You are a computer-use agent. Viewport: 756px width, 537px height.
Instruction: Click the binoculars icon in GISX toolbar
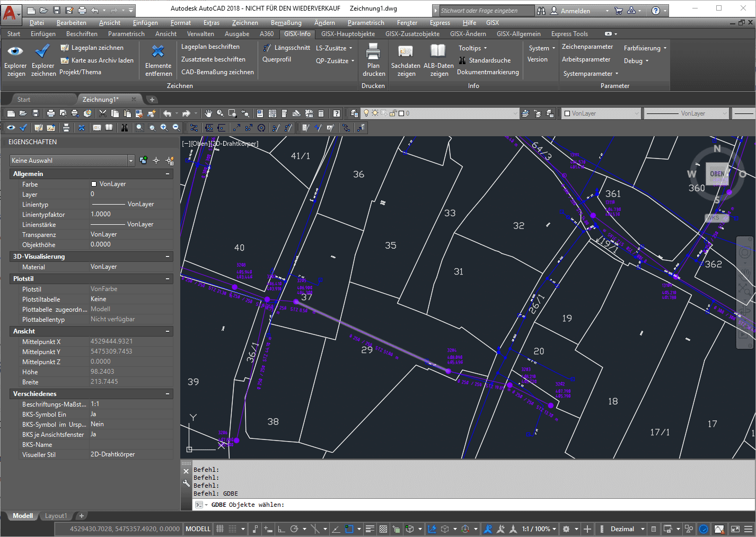124,128
